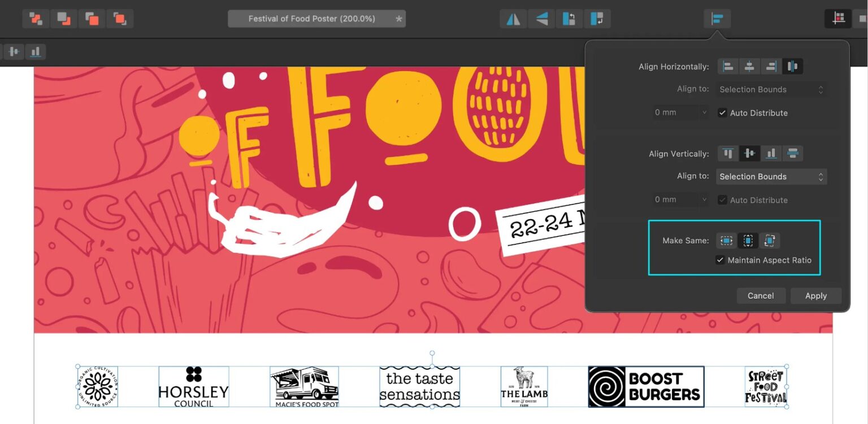
Task: Toggle the Maintain Aspect Ratio checkbox
Action: pos(720,260)
